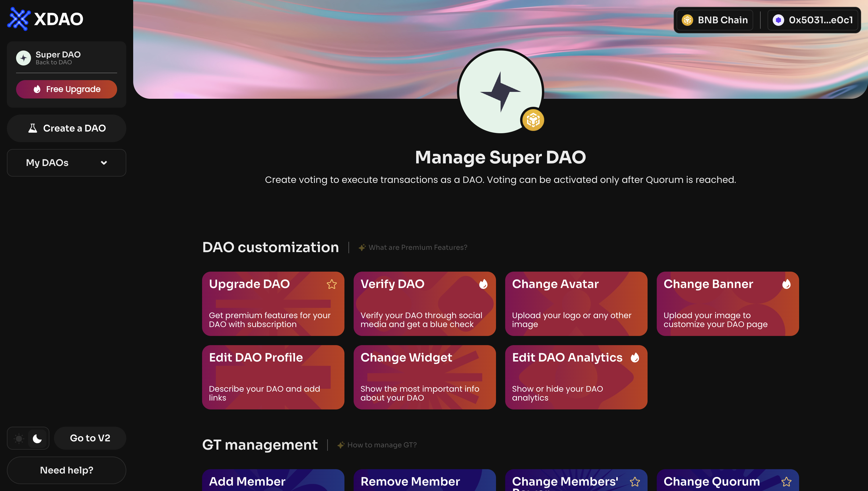Click the flame icon on Verify DAO card
The height and width of the screenshot is (491, 868).
point(483,284)
